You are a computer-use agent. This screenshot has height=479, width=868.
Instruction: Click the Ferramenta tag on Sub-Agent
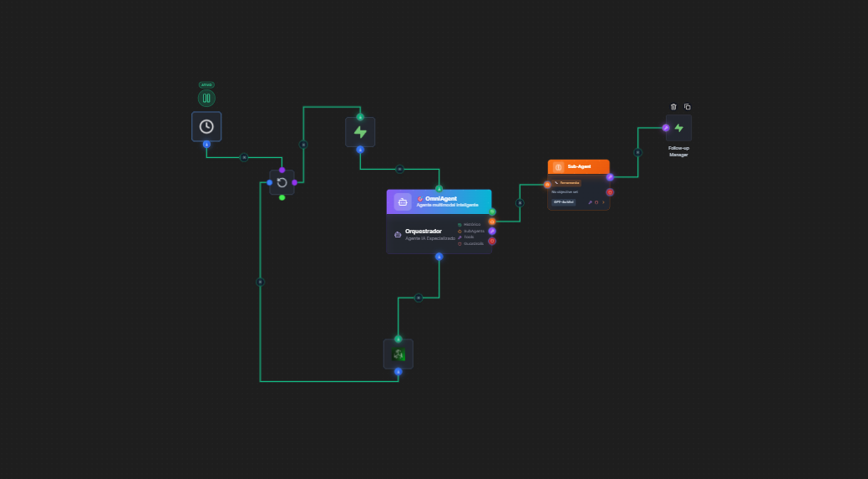566,182
